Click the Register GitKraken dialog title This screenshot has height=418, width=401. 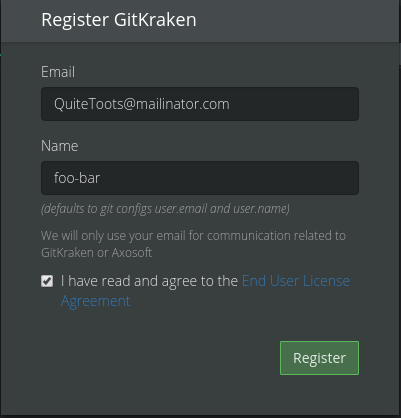[119, 20]
